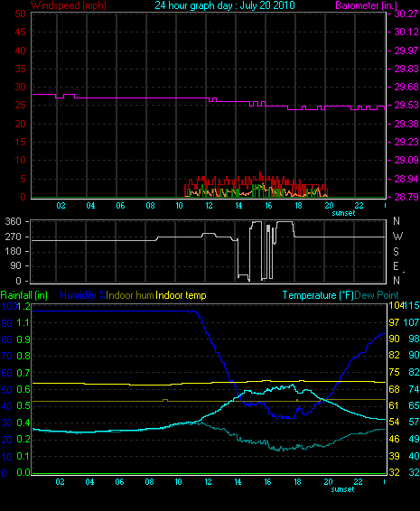Click hour 16 on the temperature chart time axis

tap(267, 482)
